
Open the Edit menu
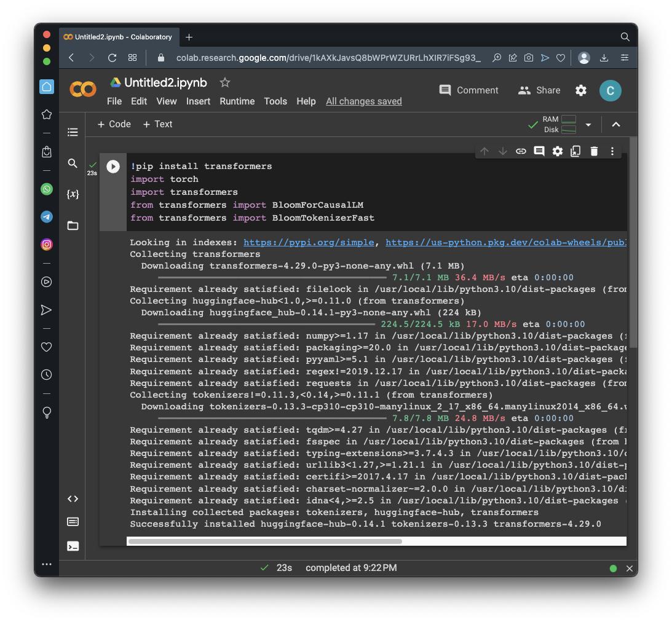click(139, 101)
